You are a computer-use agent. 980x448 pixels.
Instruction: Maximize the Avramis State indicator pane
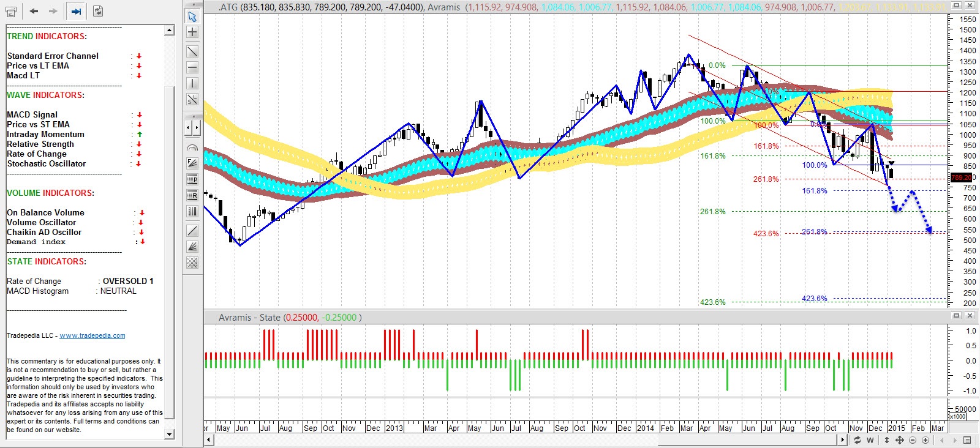956,316
